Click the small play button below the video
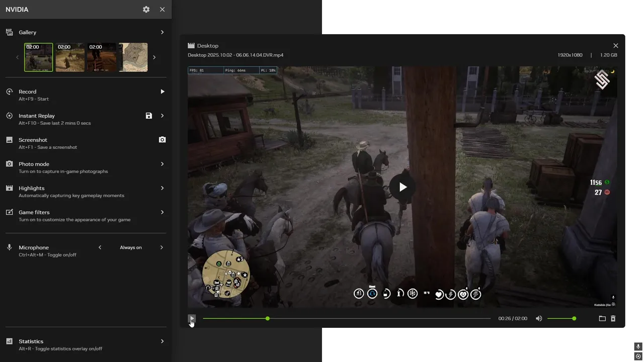The height and width of the screenshot is (362, 644). tap(192, 318)
